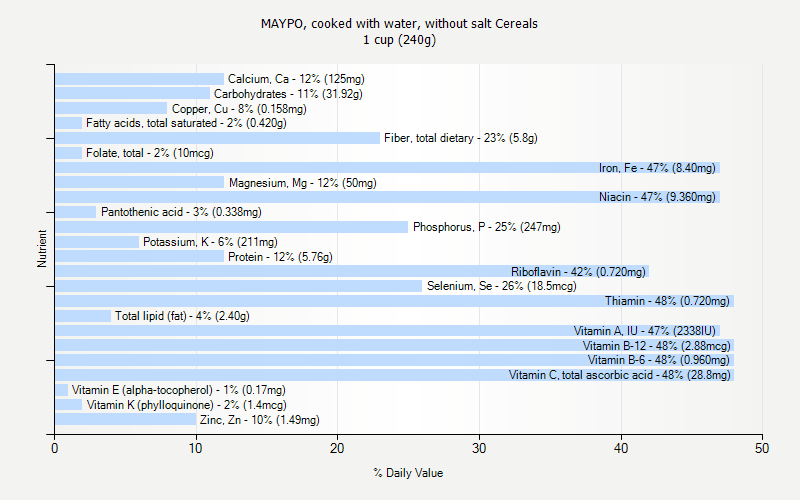Click the Protein - 12% (5.76g) label
Viewport: 800px width, 500px height.
pos(280,257)
